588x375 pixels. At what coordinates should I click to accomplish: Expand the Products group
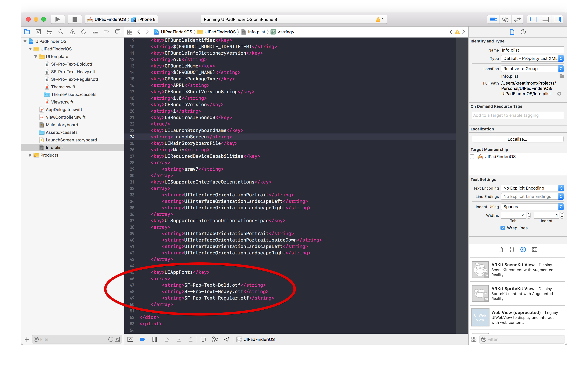click(x=30, y=155)
